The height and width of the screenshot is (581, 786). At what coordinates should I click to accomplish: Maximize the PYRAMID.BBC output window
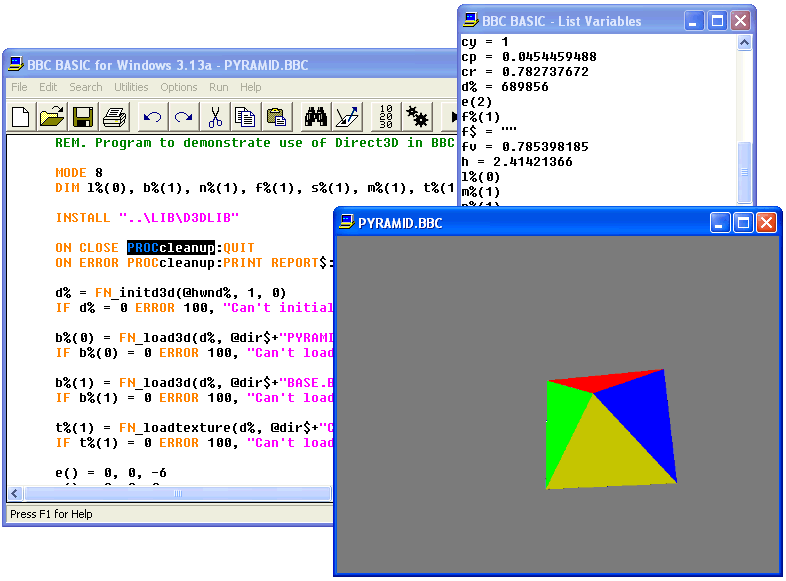743,222
